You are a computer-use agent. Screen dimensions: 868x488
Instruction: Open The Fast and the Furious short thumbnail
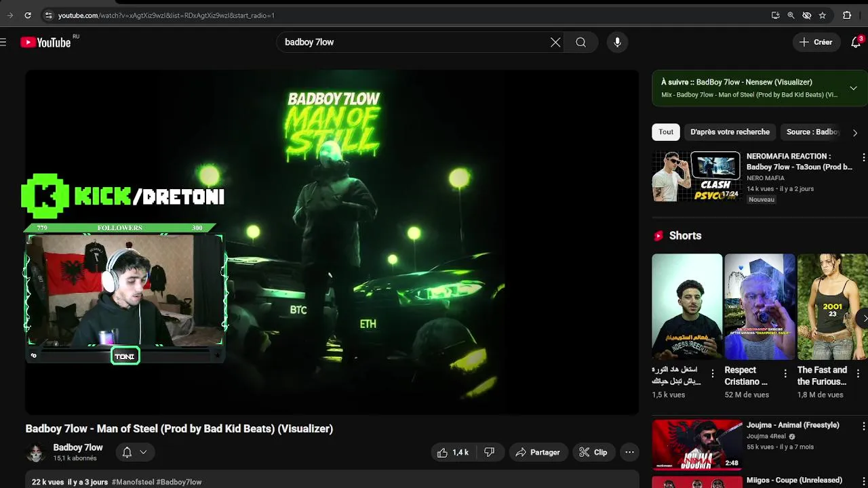[832, 306]
